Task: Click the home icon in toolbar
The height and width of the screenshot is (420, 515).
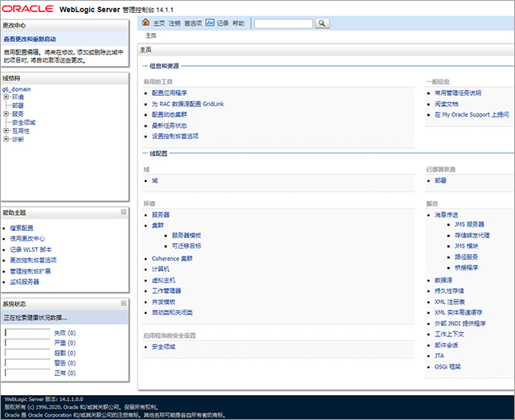Action: 146,23
